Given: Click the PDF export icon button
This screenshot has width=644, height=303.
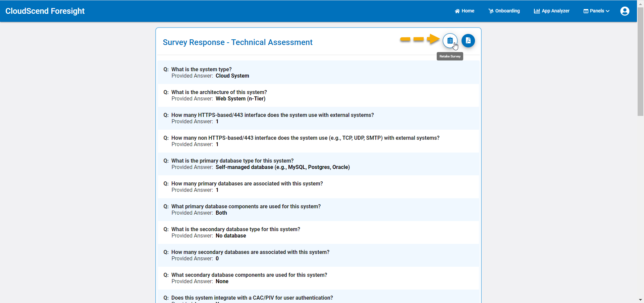Looking at the screenshot, I should (468, 41).
